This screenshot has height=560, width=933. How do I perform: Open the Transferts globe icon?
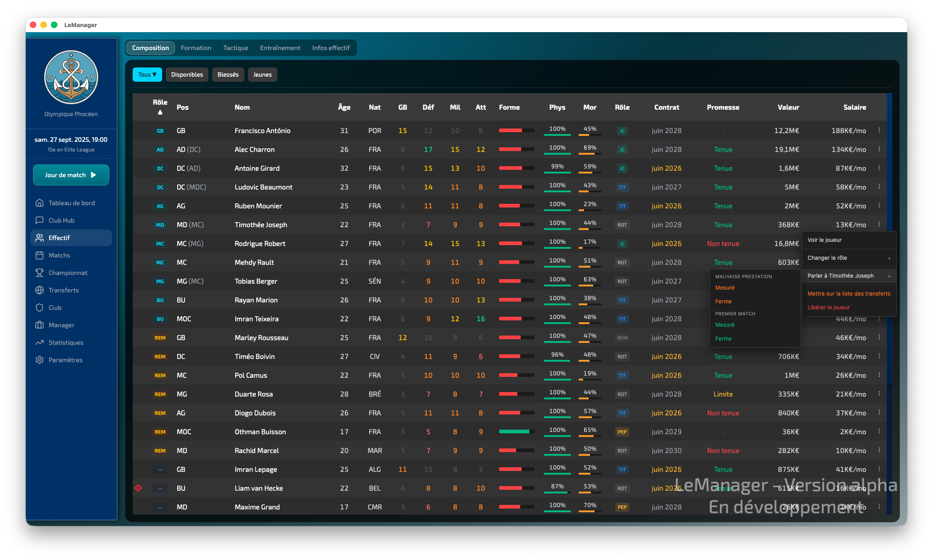click(x=39, y=290)
